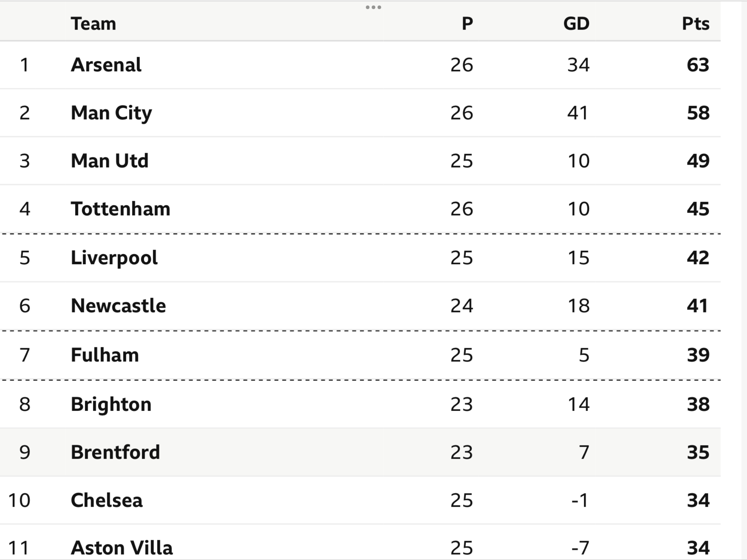The width and height of the screenshot is (747, 560).
Task: Click the Pts column header
Action: (696, 24)
